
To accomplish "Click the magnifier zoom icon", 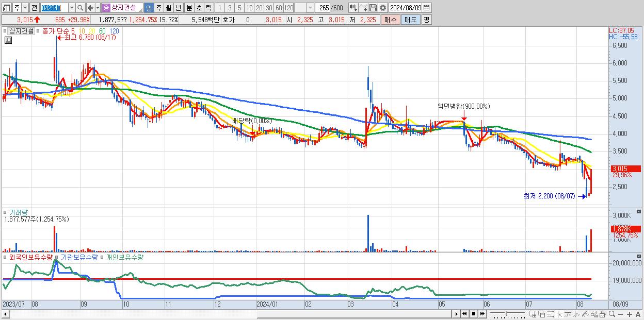I will pyautogui.click(x=612, y=314).
